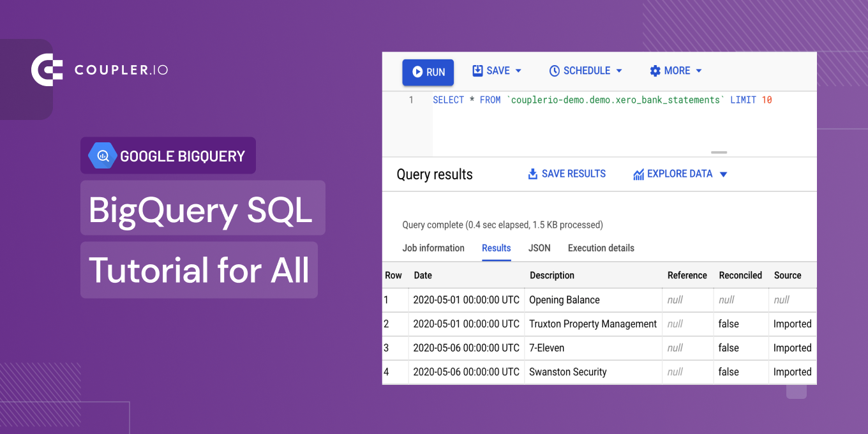Select the save disk icon beside SAVE
868x434 pixels.
[x=477, y=70]
